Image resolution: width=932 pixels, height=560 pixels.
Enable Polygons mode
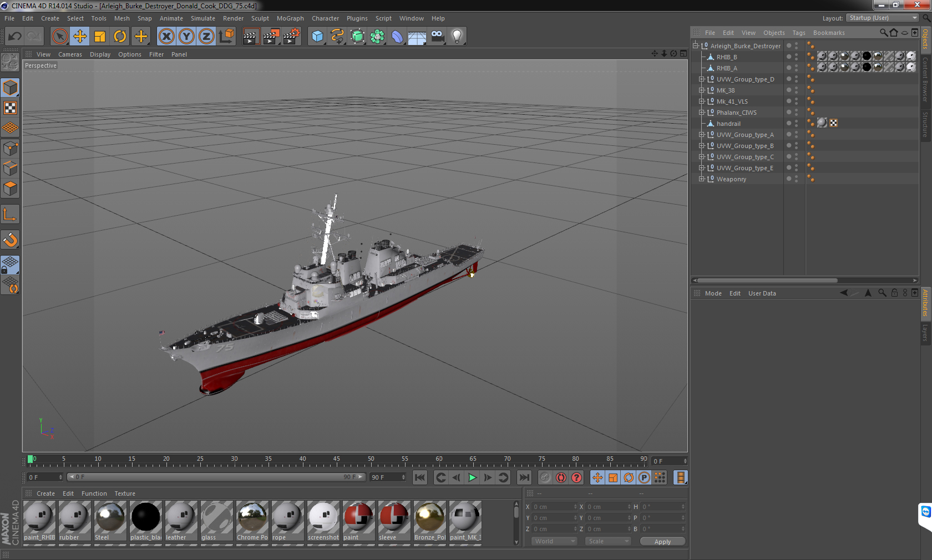pyautogui.click(x=11, y=189)
